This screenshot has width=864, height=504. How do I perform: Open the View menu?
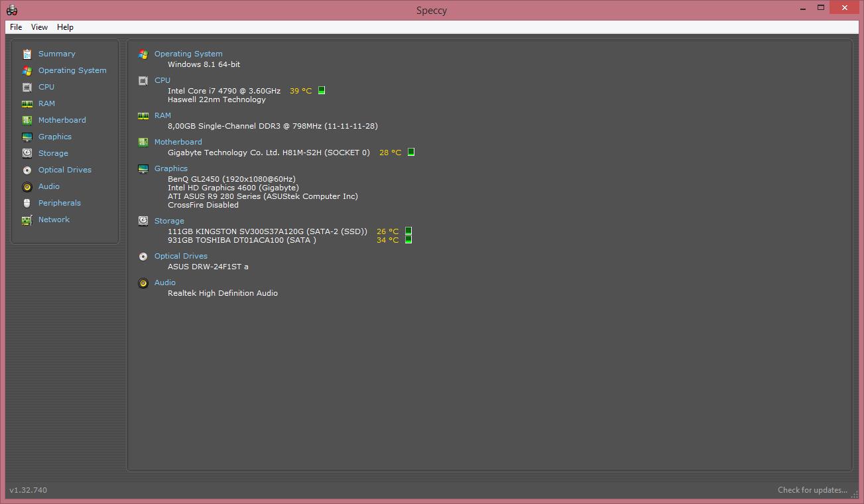coord(39,27)
